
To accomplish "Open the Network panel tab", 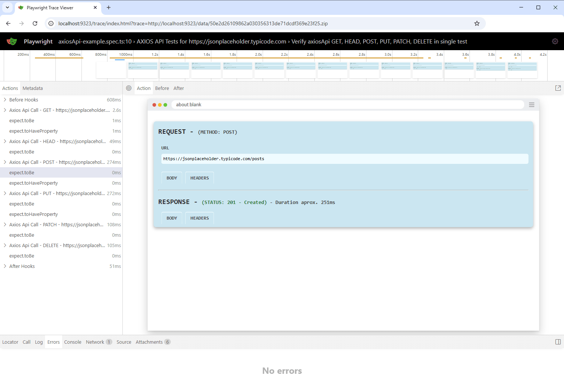I will tap(95, 342).
